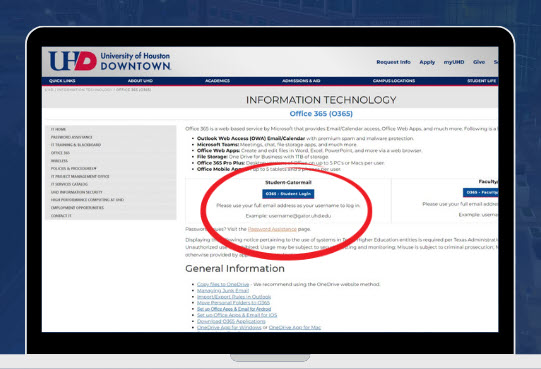Select IT Services Catalog in the sidebar
Viewport: 541px width, 369px height.
click(x=69, y=184)
